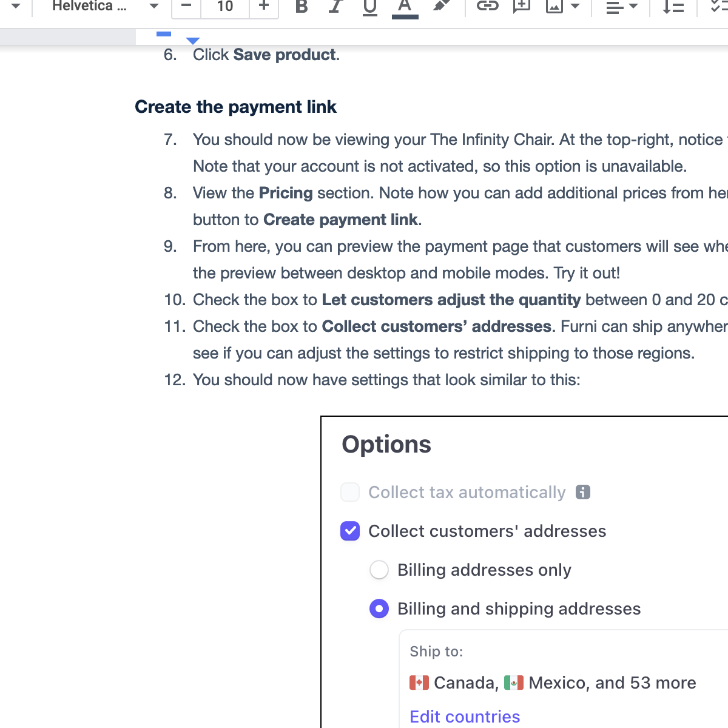The image size is (728, 728).
Task: Insert an image
Action: pyautogui.click(x=555, y=6)
